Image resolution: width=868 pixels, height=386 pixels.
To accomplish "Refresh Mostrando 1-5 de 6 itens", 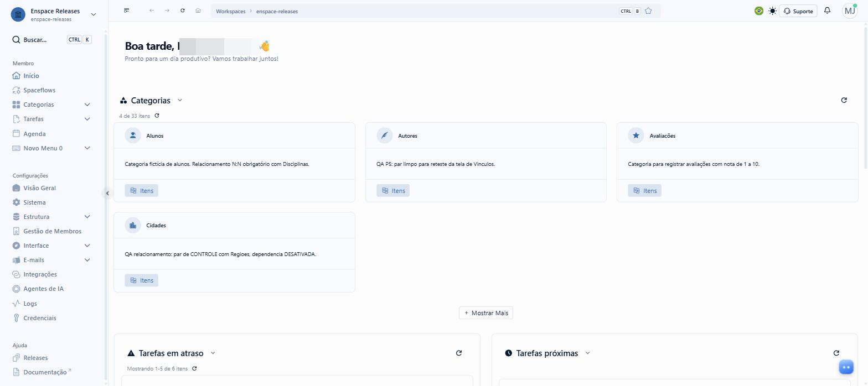I will pos(194,368).
